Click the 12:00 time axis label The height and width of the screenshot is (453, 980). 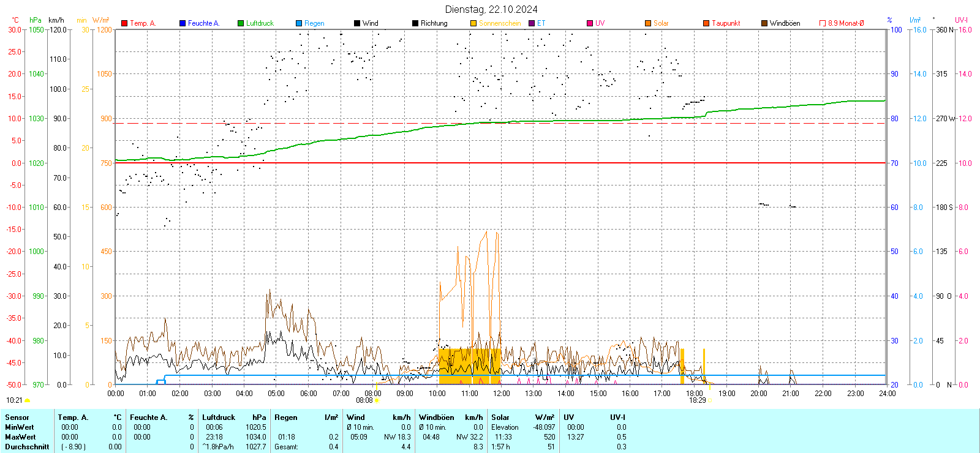501,394
